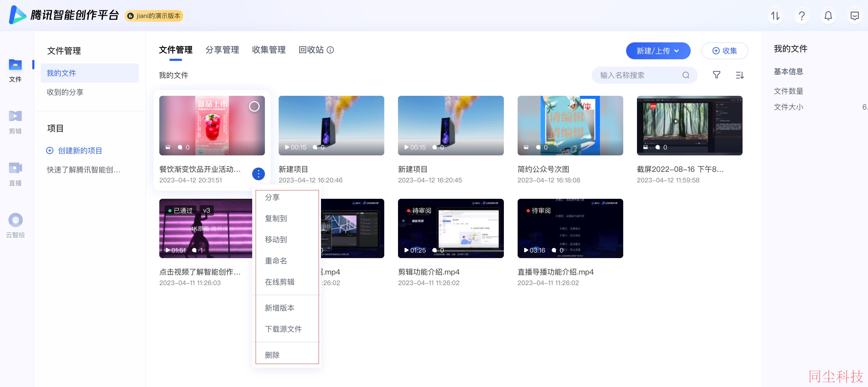Go to 文件 in the left sidebar
Screen dimensions: 868x387
[15, 70]
